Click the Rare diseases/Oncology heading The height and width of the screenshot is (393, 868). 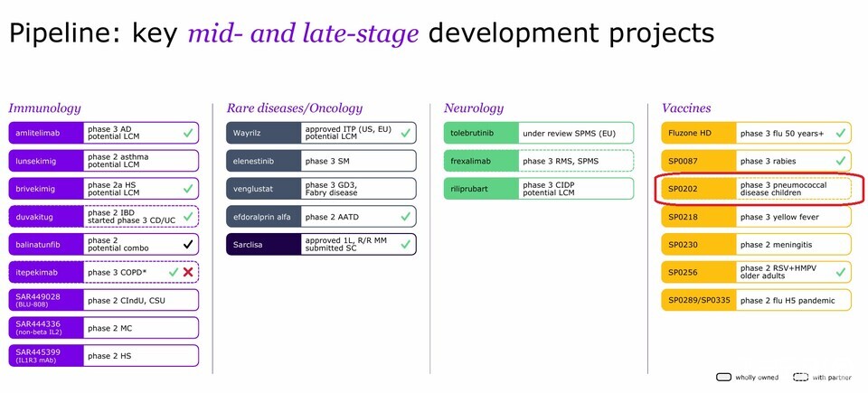pyautogui.click(x=294, y=108)
